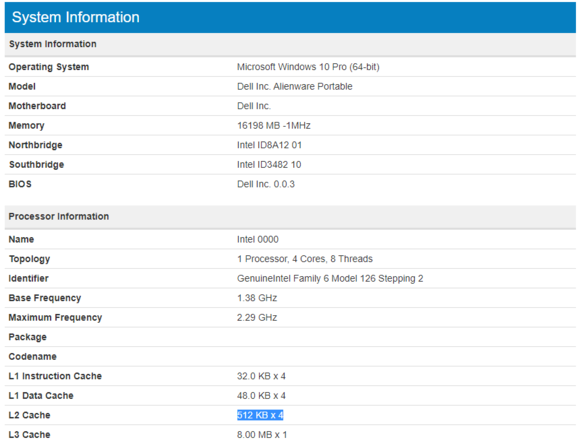Click Microsoft Windows 10 Pro (64-bit) text
Screen dimensions: 580x446
308,67
